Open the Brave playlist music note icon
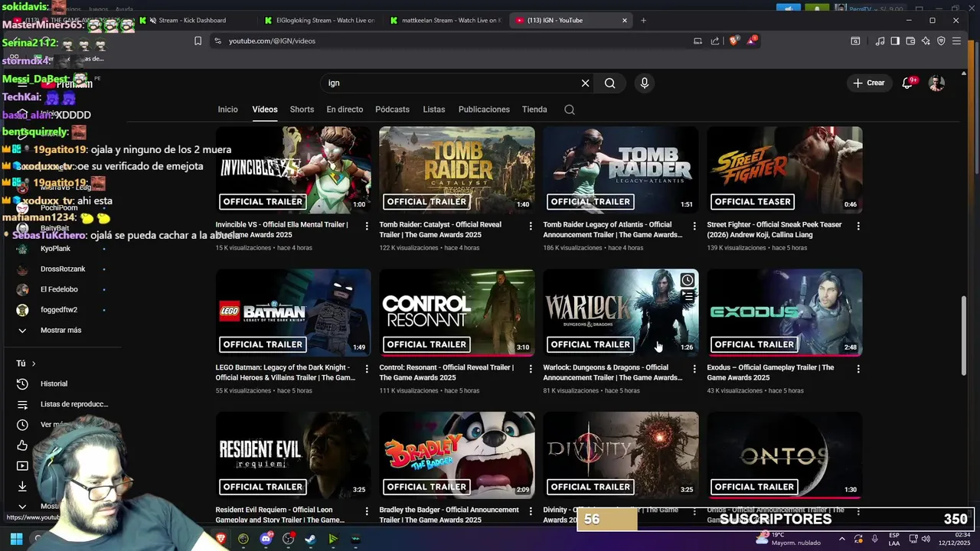Image resolution: width=980 pixels, height=551 pixels. 880,41
